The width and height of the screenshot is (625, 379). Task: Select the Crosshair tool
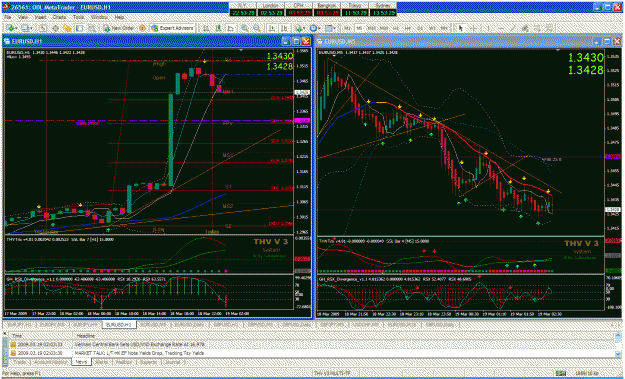click(x=473, y=28)
